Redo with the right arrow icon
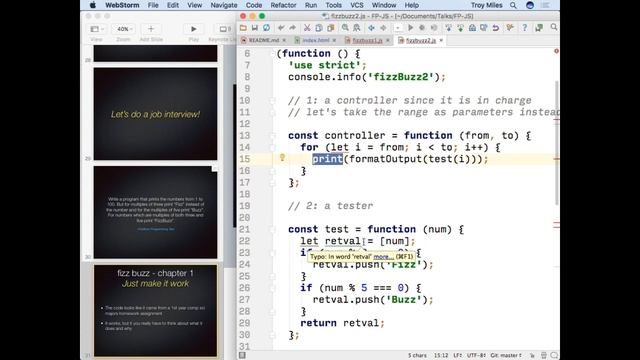 (x=293, y=28)
